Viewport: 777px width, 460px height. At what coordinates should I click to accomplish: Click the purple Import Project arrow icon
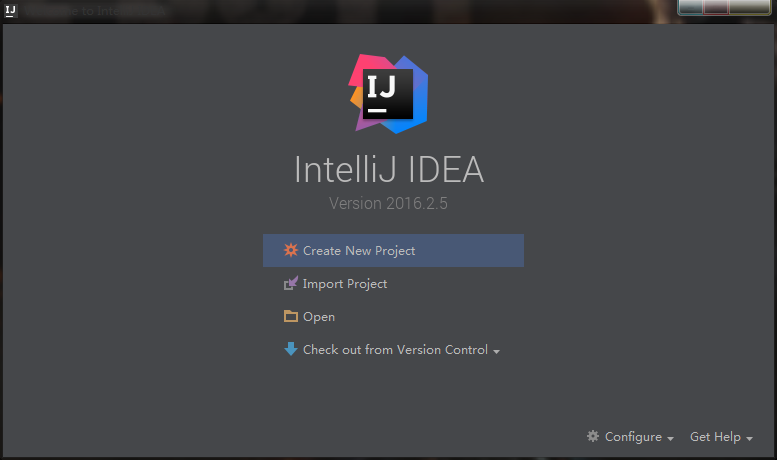pyautogui.click(x=291, y=284)
